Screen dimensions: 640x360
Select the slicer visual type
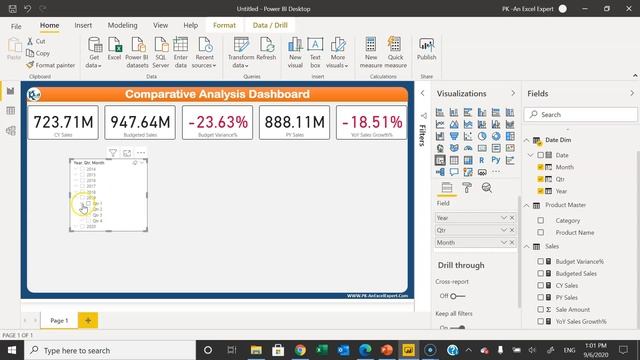click(440, 160)
